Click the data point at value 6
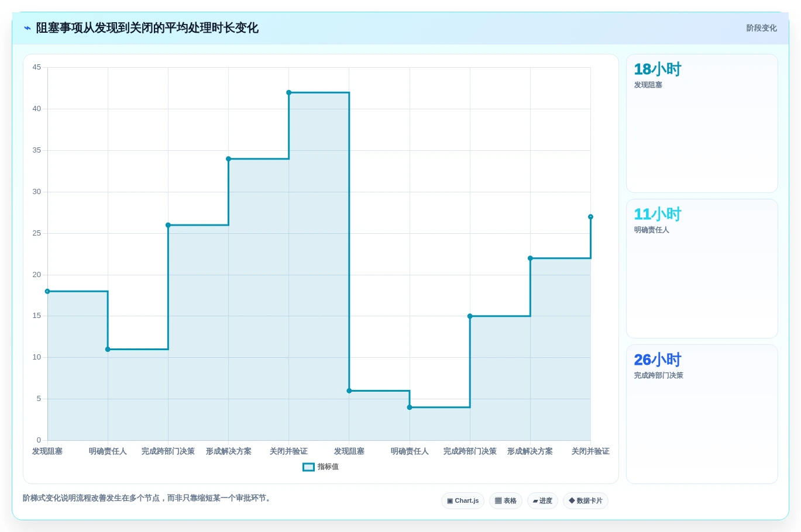 click(349, 391)
